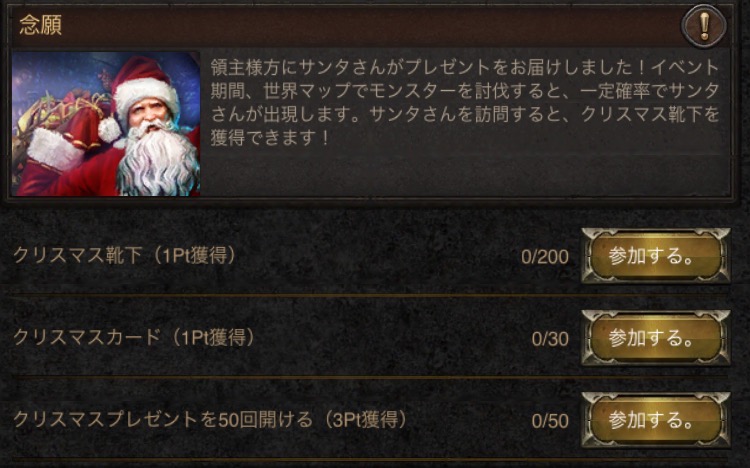Viewport: 750px width, 468px height.
Task: Click the 0/200 progress counter
Action: coord(545,257)
